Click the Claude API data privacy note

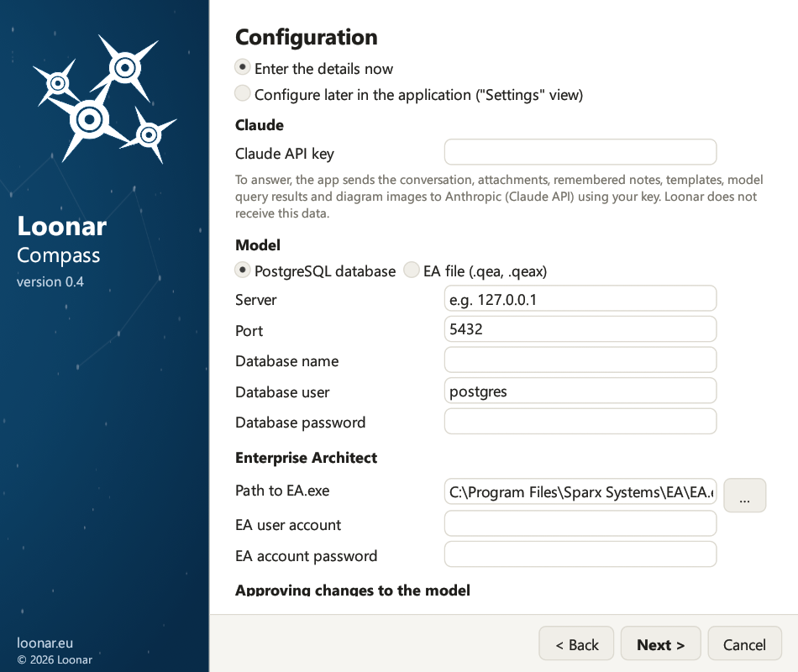499,197
